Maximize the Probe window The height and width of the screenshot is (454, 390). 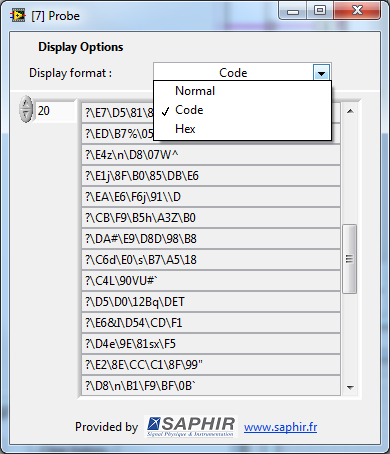pyautogui.click(x=320, y=11)
